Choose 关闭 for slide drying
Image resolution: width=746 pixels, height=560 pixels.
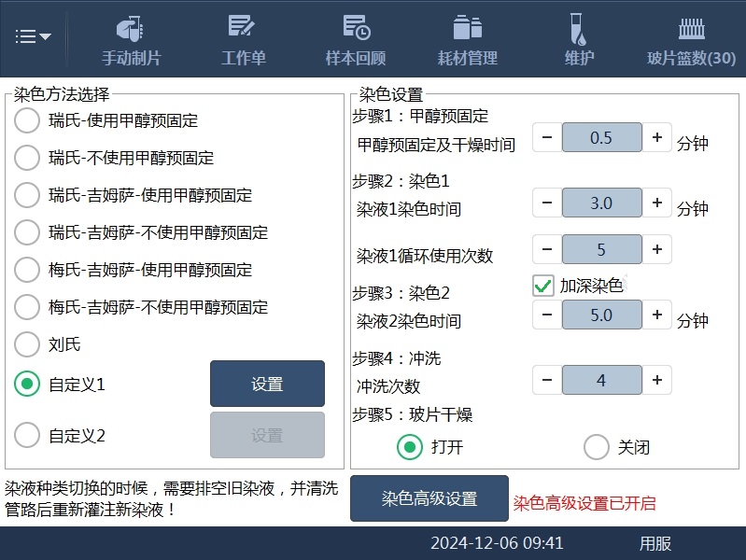(x=597, y=447)
